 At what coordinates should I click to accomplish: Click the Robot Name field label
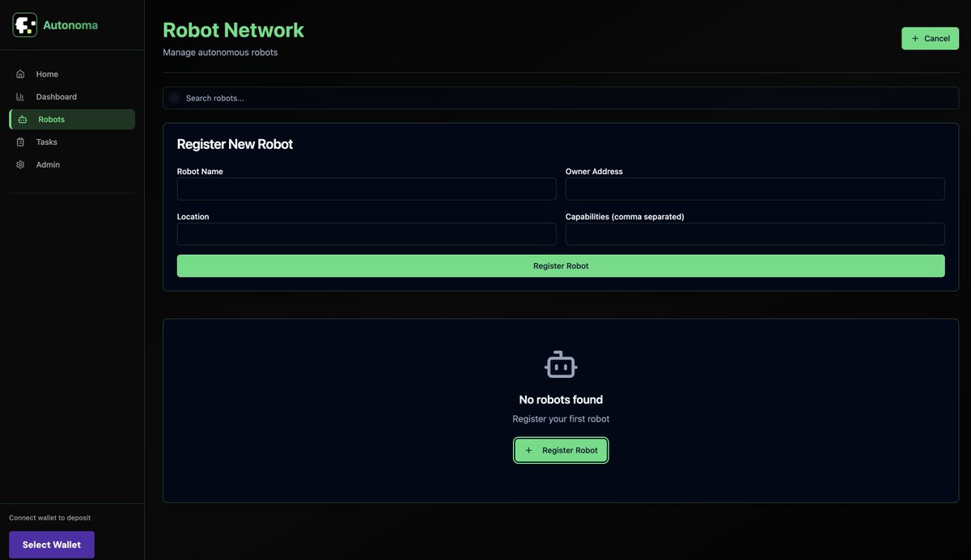click(x=200, y=172)
